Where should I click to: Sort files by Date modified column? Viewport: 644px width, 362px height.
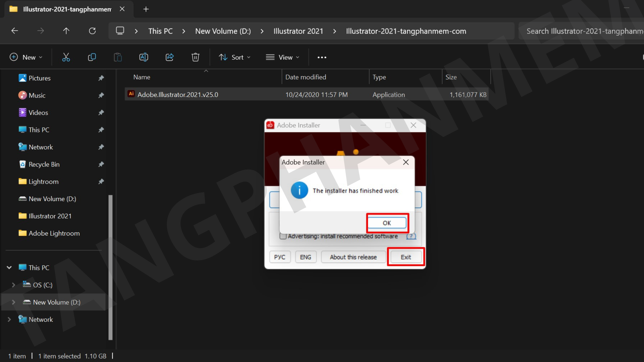tap(325, 77)
